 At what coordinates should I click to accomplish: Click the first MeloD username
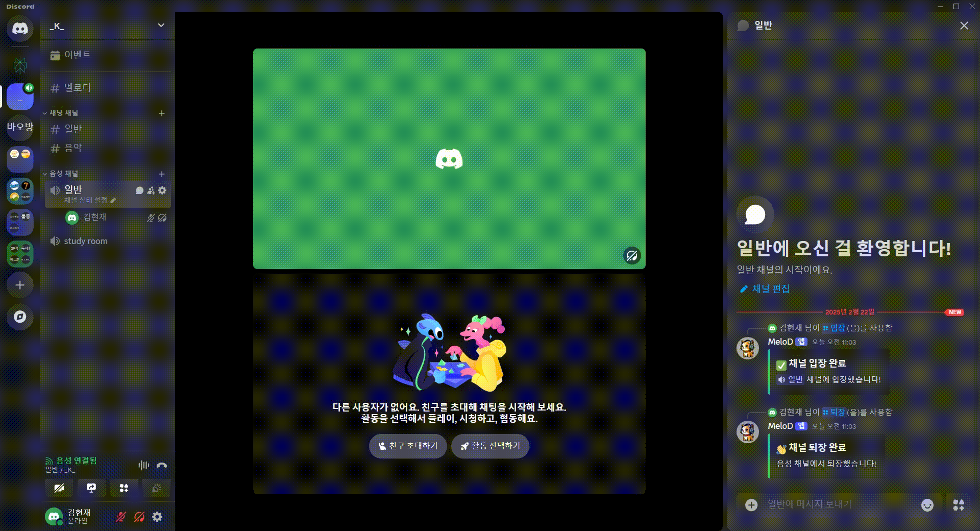(x=780, y=342)
